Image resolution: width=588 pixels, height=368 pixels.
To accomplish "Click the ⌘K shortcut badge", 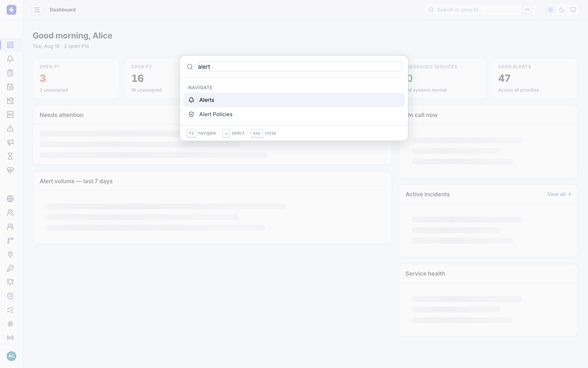I will [x=527, y=10].
